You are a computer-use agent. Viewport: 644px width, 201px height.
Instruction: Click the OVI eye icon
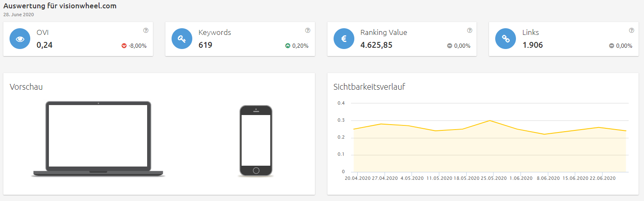pyautogui.click(x=20, y=39)
